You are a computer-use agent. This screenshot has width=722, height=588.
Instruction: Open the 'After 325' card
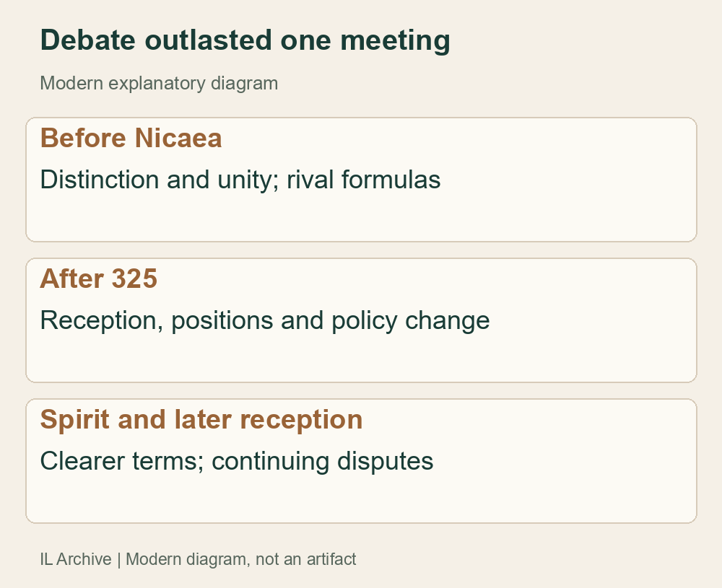click(x=361, y=320)
